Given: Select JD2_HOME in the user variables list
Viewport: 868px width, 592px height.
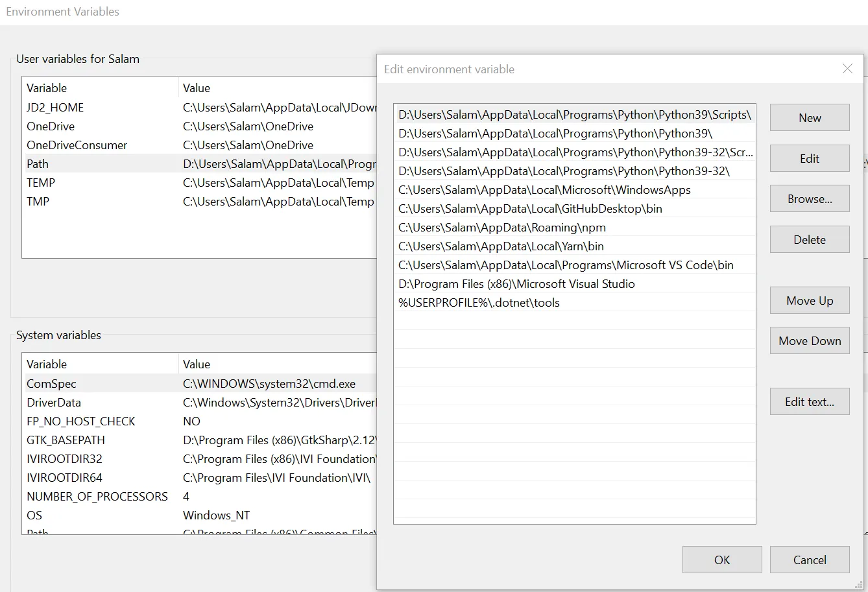Looking at the screenshot, I should [x=200, y=108].
